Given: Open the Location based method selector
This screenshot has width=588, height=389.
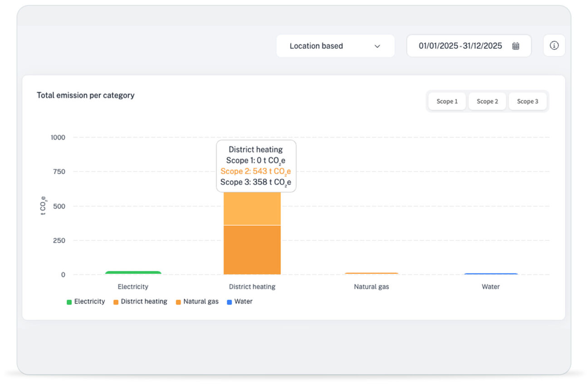Looking at the screenshot, I should pos(335,46).
